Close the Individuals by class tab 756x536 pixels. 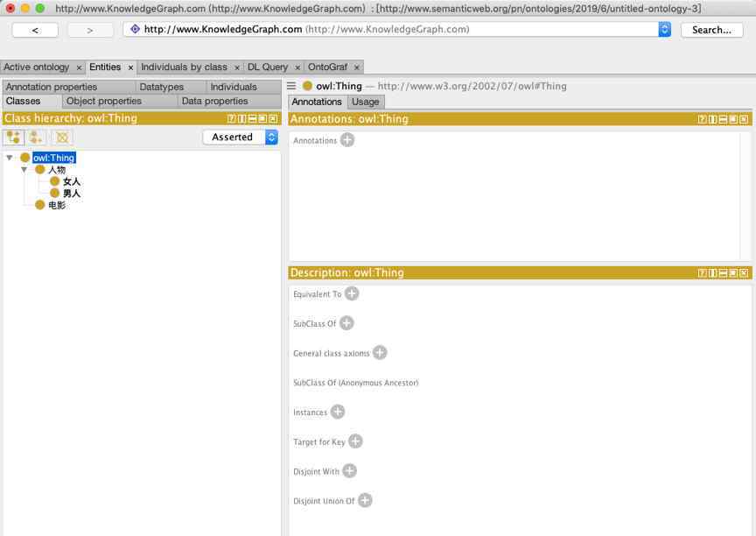pos(237,68)
